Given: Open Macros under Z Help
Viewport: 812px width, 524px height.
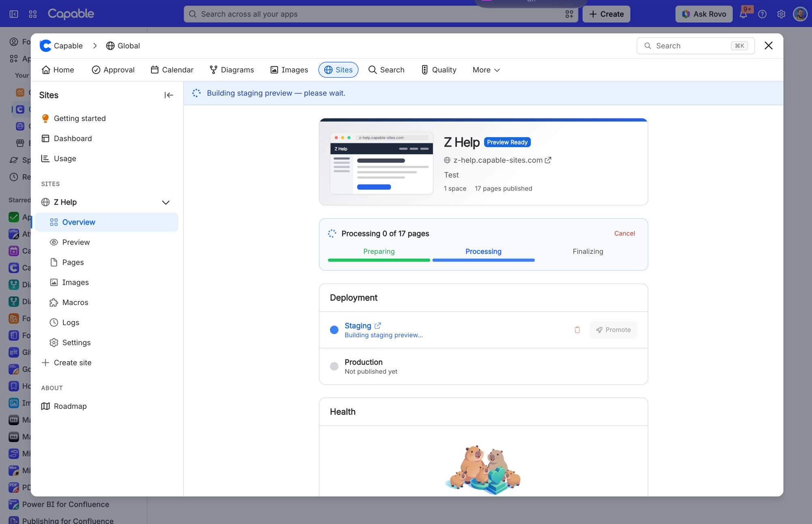Looking at the screenshot, I should click(106, 303).
